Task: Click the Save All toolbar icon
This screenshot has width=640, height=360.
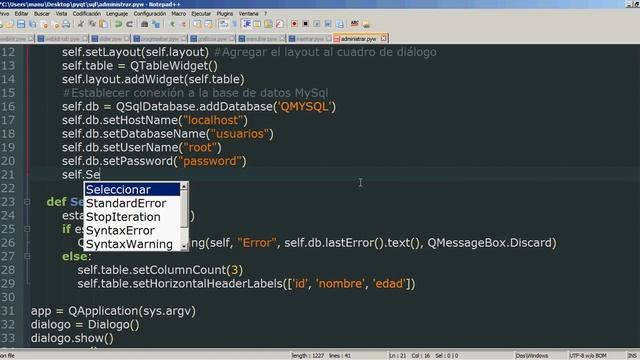Action: click(x=32, y=24)
